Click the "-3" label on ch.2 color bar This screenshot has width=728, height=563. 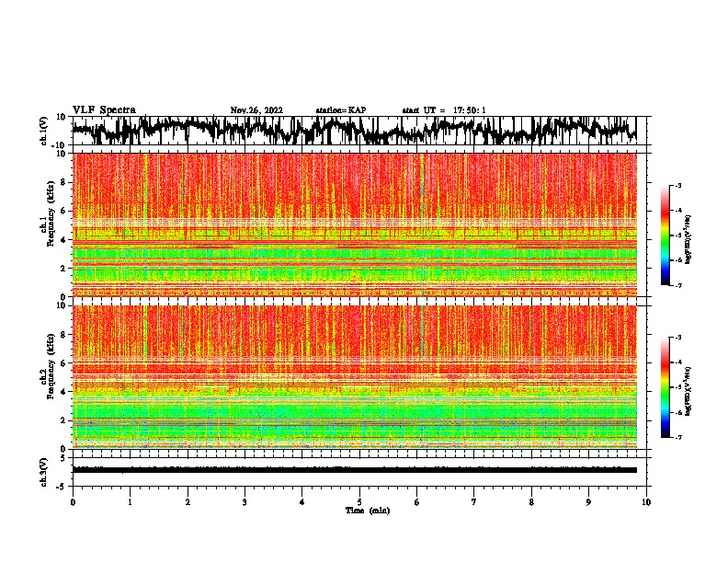(677, 338)
